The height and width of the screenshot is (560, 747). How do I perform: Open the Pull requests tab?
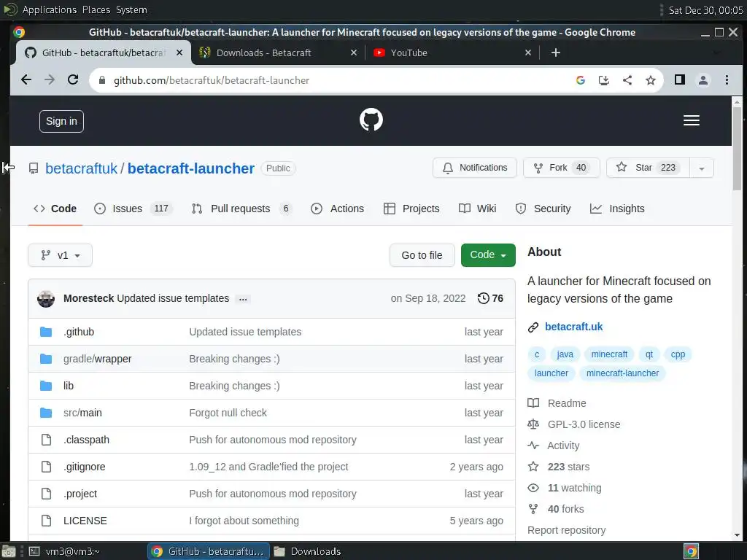click(x=241, y=209)
